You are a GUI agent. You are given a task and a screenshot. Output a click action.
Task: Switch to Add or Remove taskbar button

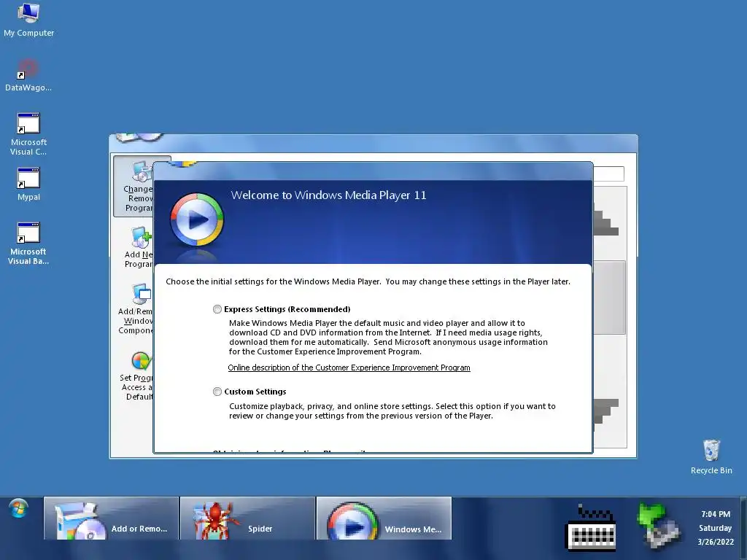pos(112,518)
